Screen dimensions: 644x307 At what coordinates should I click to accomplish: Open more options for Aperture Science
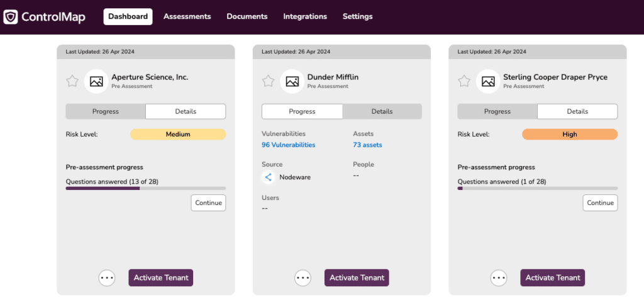[107, 278]
